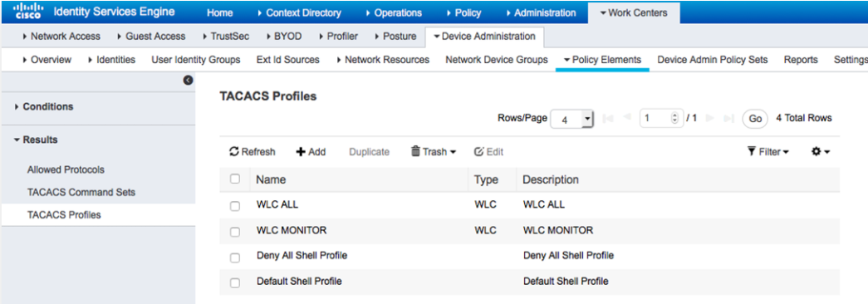Open the WLC ALL profile name
The width and height of the screenshot is (868, 304).
click(277, 204)
